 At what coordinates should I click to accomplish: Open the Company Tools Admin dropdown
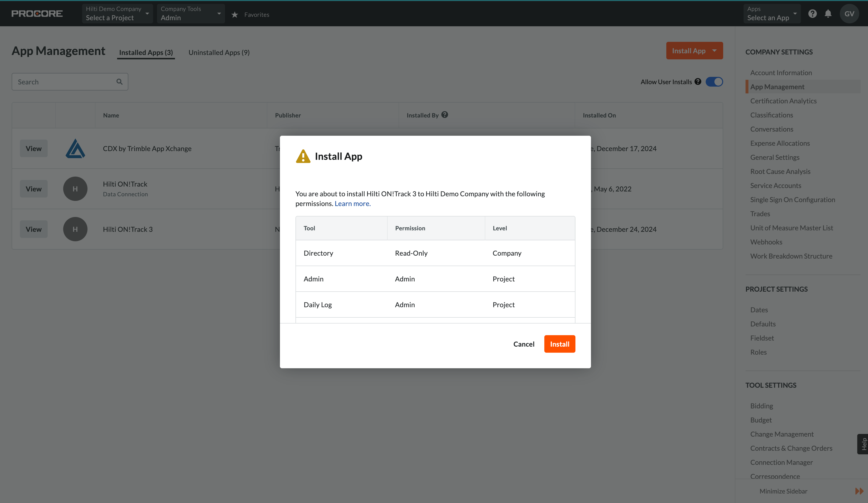[191, 14]
